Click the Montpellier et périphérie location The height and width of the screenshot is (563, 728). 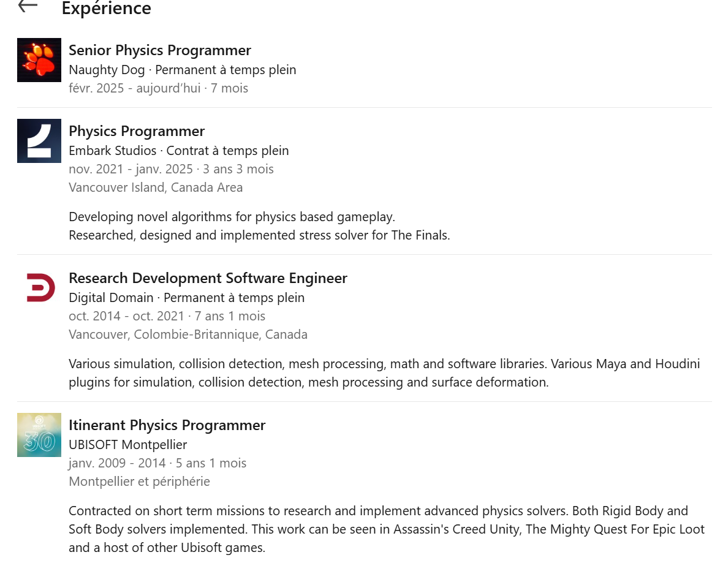[139, 482]
